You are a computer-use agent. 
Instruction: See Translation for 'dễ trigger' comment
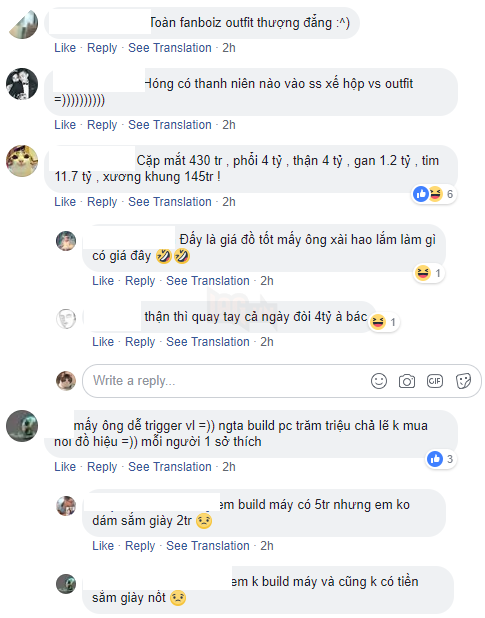pyautogui.click(x=170, y=467)
